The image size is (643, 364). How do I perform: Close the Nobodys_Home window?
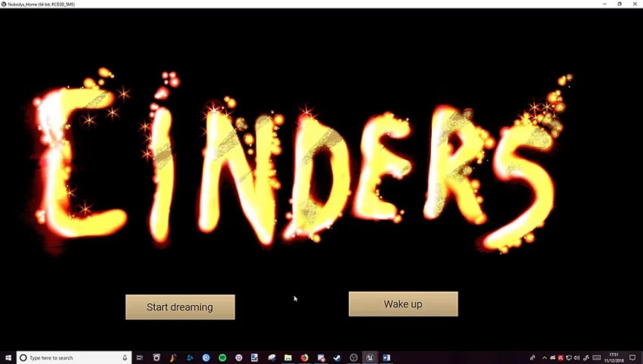(635, 4)
